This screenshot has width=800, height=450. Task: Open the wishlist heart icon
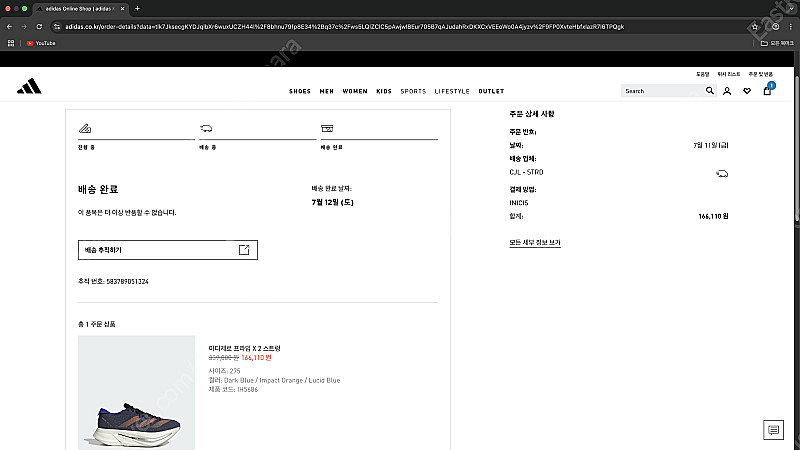coord(747,91)
